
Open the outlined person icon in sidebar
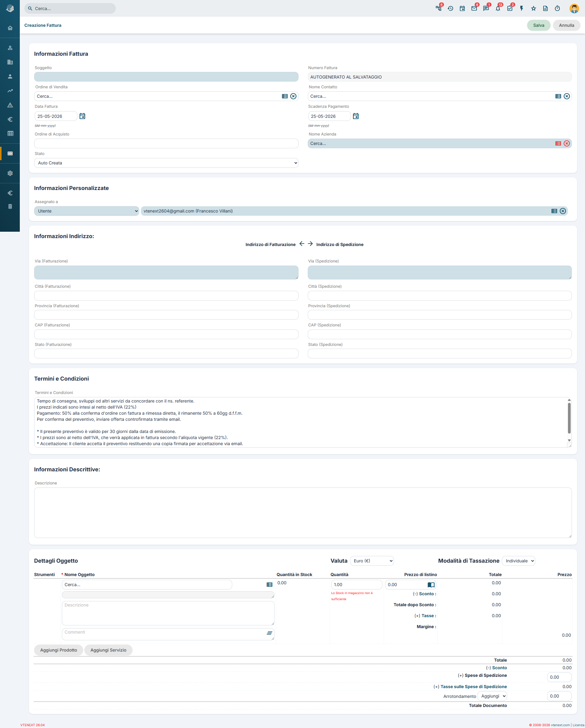click(x=10, y=48)
